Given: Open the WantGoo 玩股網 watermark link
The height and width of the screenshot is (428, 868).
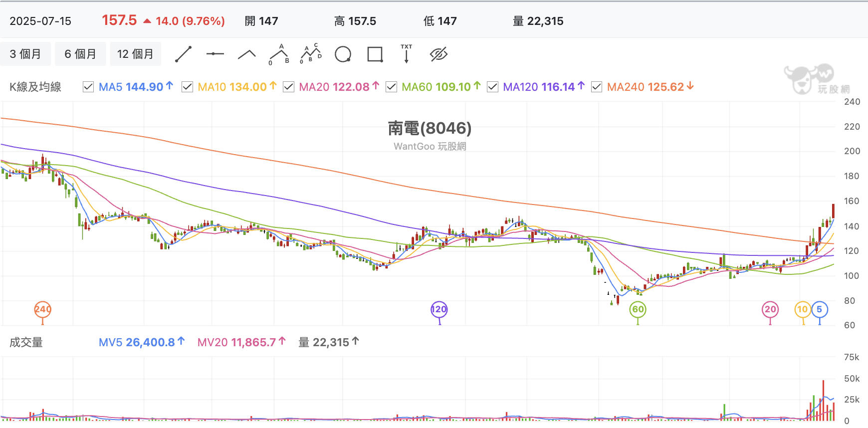Looking at the screenshot, I should 430,146.
